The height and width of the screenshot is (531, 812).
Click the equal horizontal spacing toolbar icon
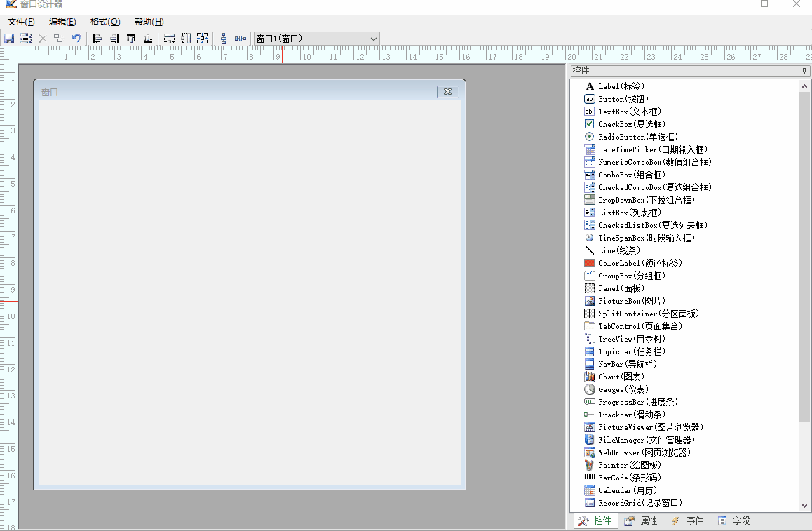tap(241, 39)
